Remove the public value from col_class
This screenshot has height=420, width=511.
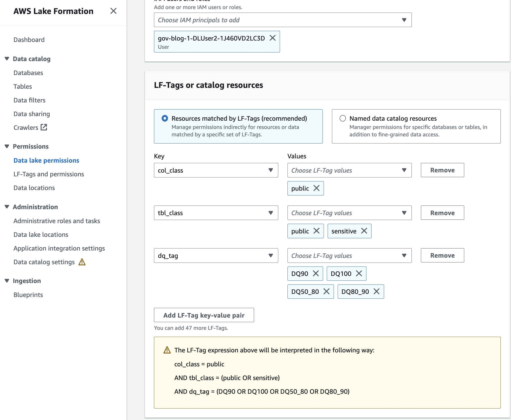tap(316, 188)
